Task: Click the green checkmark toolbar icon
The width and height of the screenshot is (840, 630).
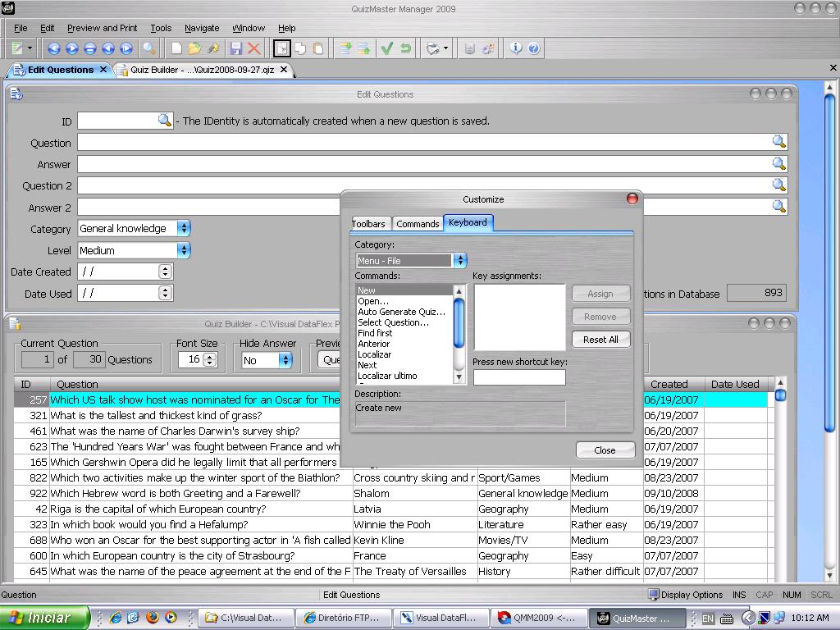Action: [387, 48]
